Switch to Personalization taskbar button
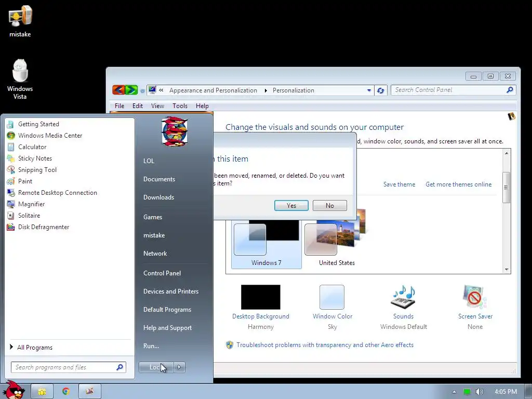This screenshot has width=532, height=399. [89, 392]
